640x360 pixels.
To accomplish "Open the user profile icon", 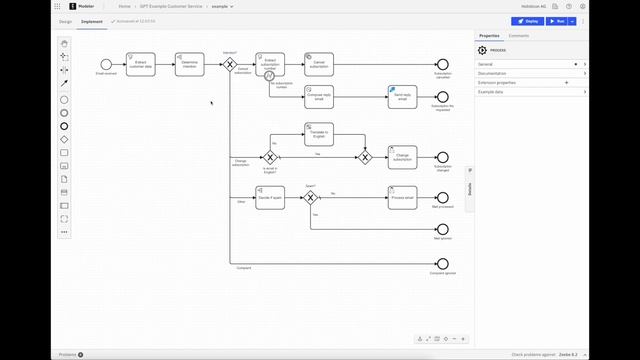I will 582,6.
